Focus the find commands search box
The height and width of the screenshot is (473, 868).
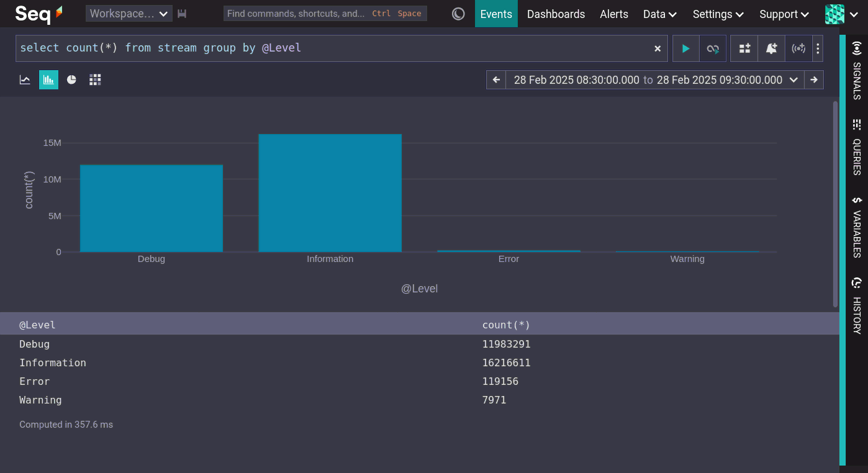(x=325, y=14)
